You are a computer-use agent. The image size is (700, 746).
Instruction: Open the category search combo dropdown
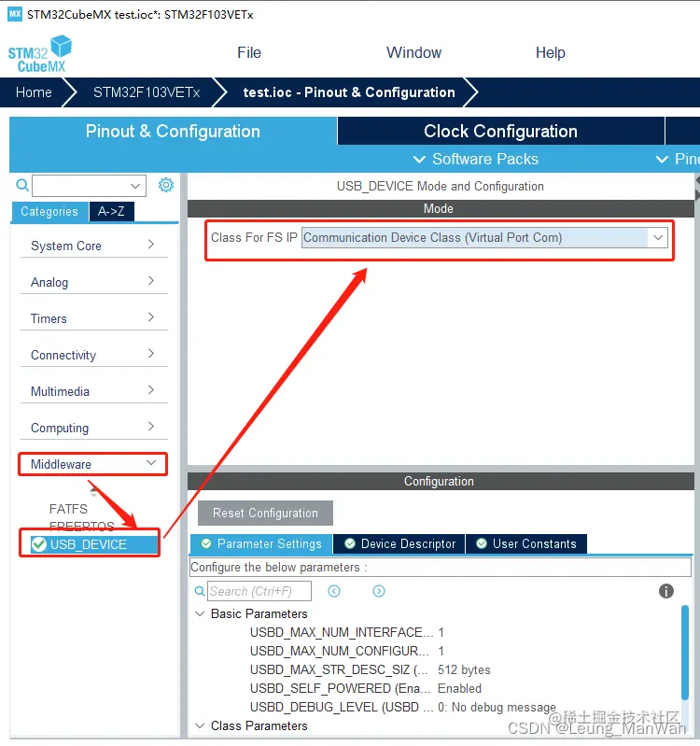(x=135, y=186)
